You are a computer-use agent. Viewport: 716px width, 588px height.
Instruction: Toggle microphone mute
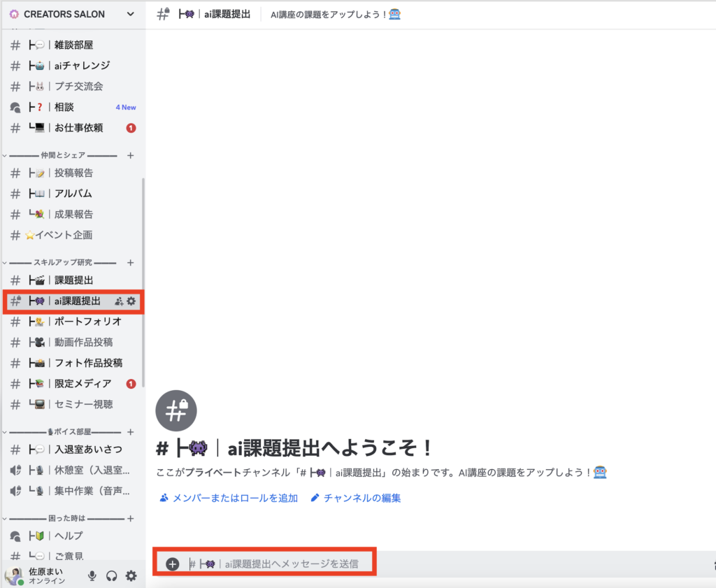click(92, 575)
